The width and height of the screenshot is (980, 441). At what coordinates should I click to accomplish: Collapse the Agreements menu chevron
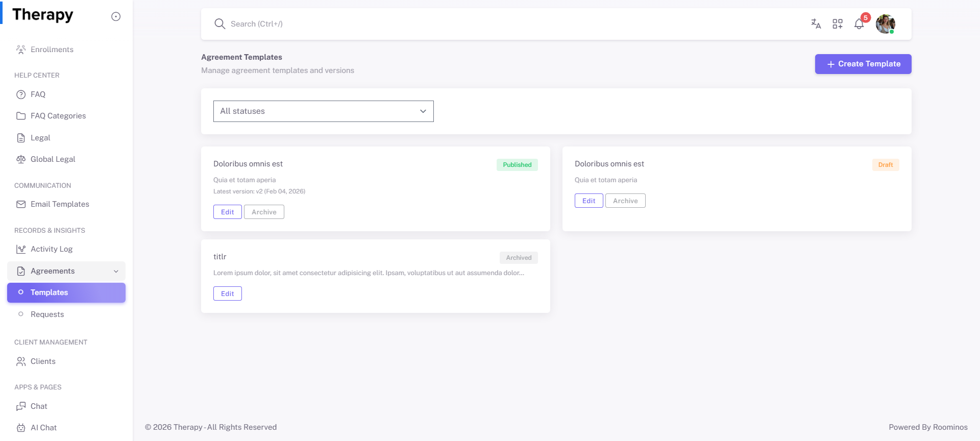coord(116,271)
